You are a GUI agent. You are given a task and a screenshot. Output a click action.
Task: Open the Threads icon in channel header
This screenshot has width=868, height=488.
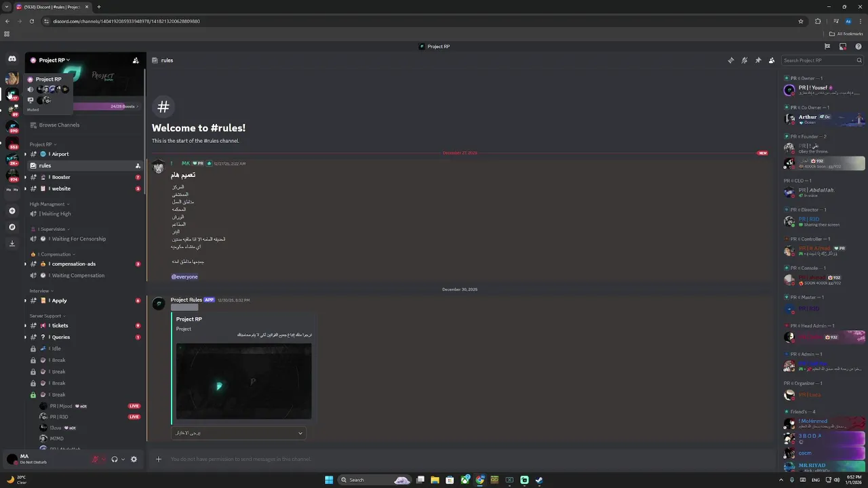730,60
